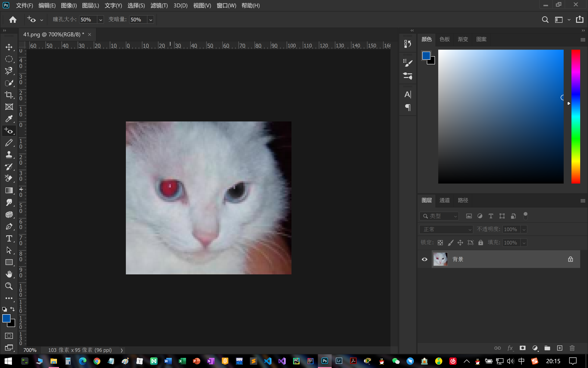The image size is (588, 368).
Task: Open the 图像(I) menu
Action: tap(69, 6)
